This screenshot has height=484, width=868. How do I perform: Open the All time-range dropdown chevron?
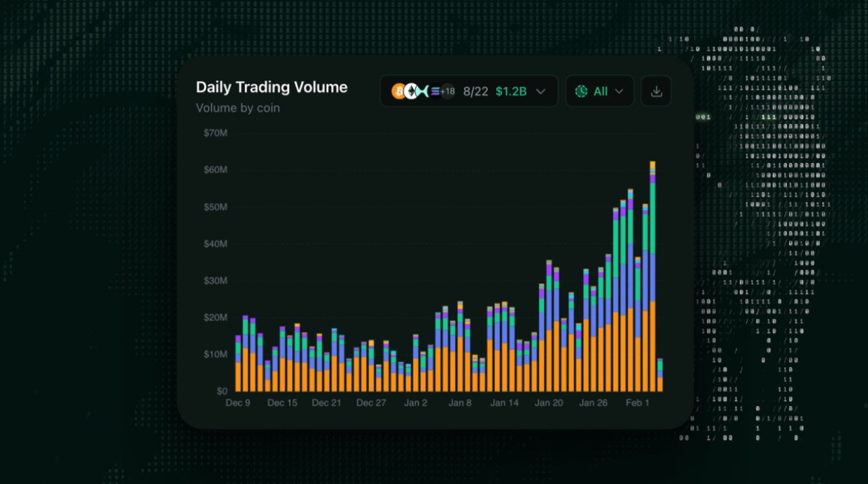619,91
